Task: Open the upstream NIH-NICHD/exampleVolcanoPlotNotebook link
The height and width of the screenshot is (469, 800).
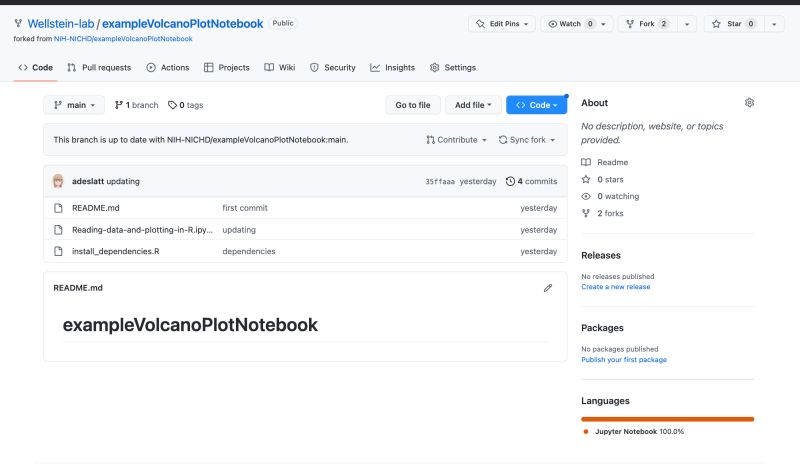Action: click(x=123, y=39)
